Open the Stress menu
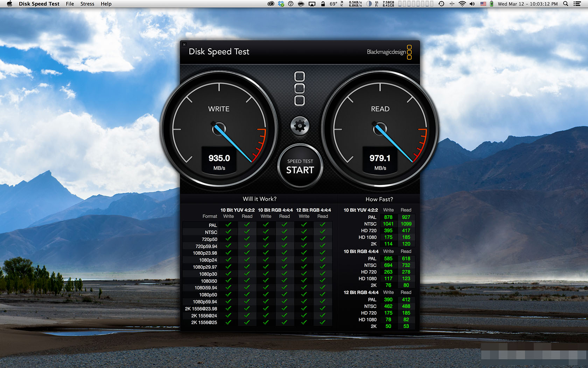 (x=87, y=4)
